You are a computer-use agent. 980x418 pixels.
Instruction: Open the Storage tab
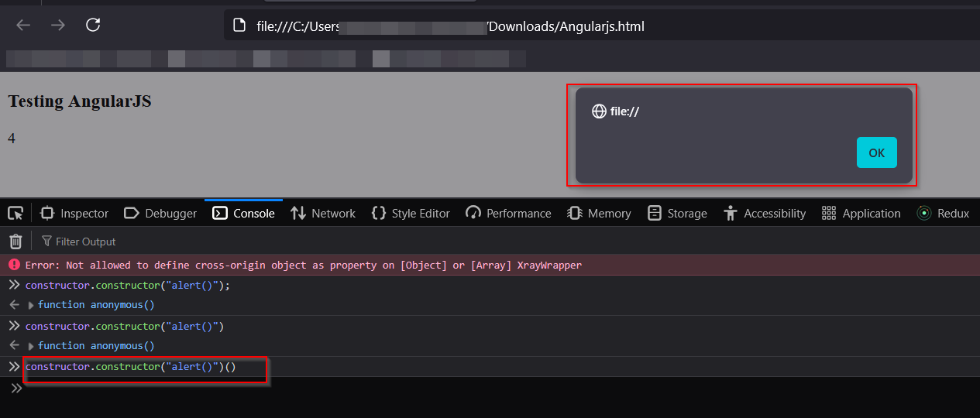tap(677, 214)
